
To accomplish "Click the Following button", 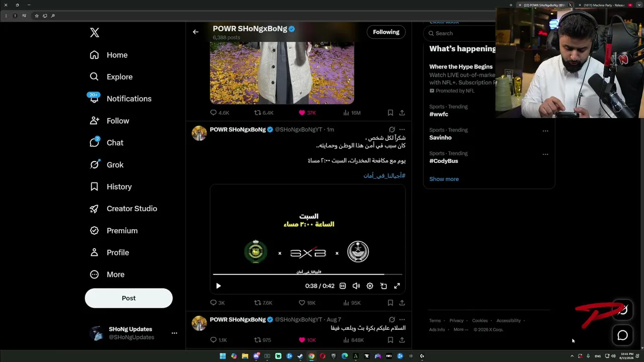I will click(386, 32).
